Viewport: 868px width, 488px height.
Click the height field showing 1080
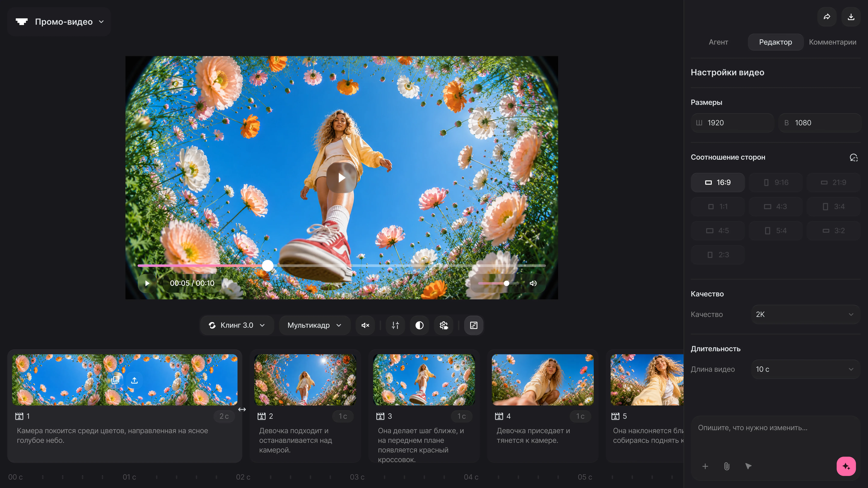[x=820, y=123]
